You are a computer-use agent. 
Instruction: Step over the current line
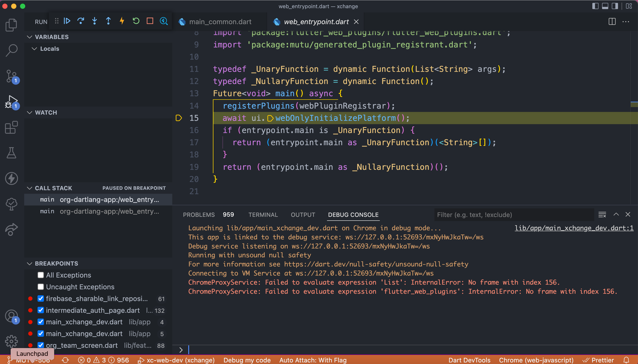click(x=81, y=21)
